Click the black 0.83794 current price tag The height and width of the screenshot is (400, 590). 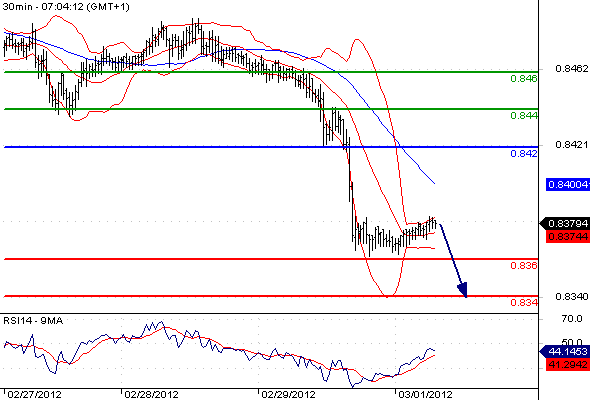pyautogui.click(x=565, y=224)
